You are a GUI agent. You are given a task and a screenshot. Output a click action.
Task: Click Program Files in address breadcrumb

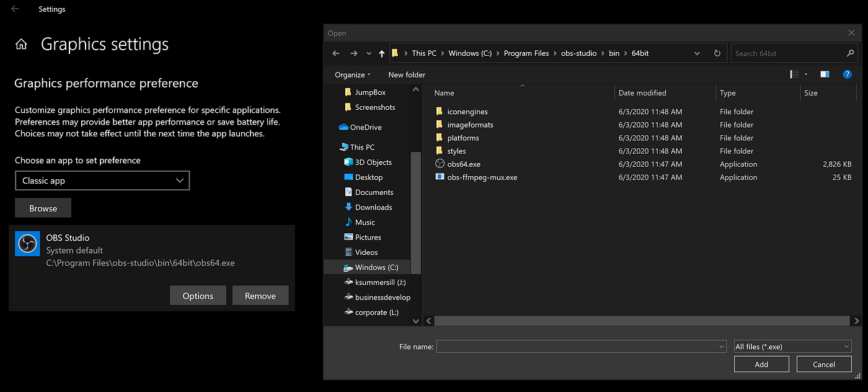pyautogui.click(x=526, y=53)
